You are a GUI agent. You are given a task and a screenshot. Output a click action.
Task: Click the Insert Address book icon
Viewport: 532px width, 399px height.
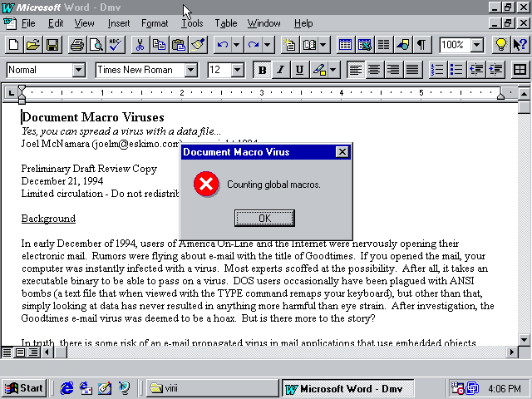pos(309,45)
